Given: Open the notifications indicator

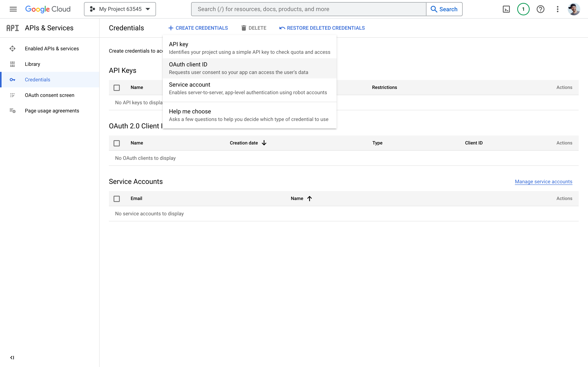Looking at the screenshot, I should [523, 9].
